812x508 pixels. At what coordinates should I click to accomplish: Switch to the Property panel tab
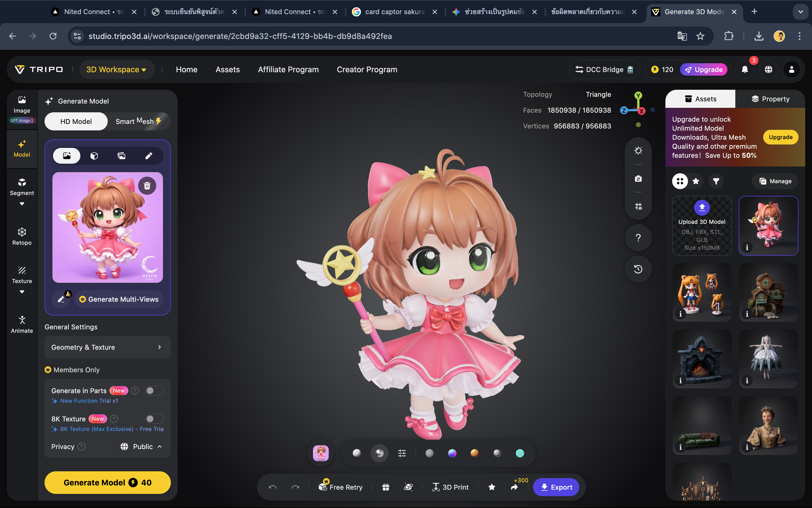pyautogui.click(x=770, y=99)
